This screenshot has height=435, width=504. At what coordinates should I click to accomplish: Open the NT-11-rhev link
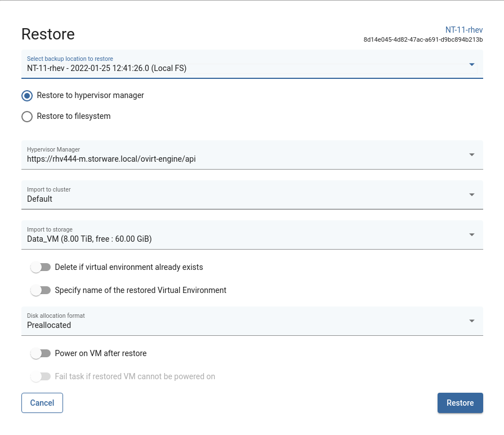464,30
